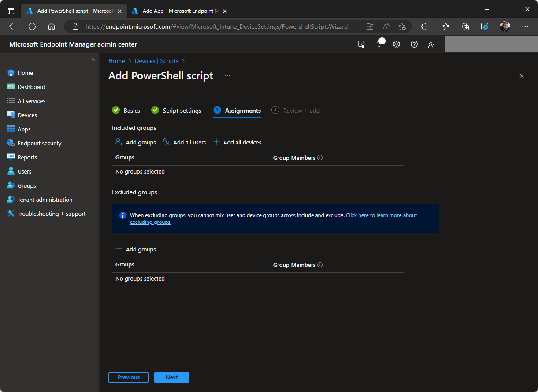
Task: Click info icon beside Included Group Members
Action: (x=320, y=158)
